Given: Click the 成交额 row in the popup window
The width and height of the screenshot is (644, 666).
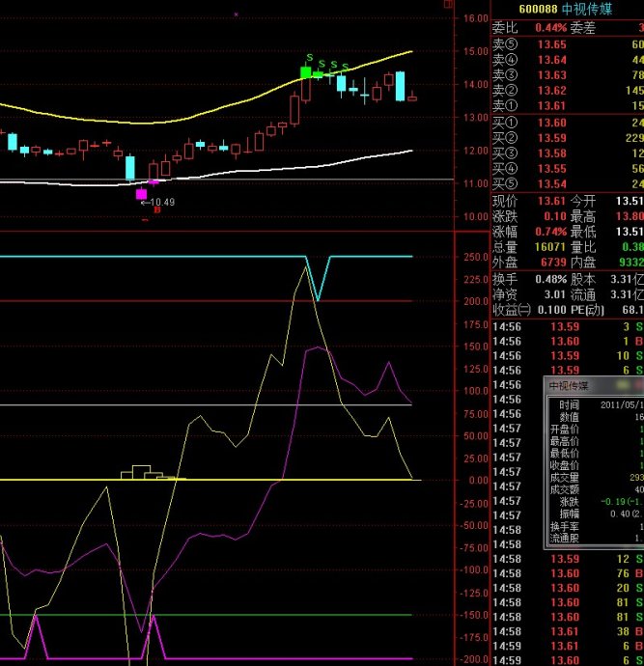Looking at the screenshot, I should coord(596,489).
